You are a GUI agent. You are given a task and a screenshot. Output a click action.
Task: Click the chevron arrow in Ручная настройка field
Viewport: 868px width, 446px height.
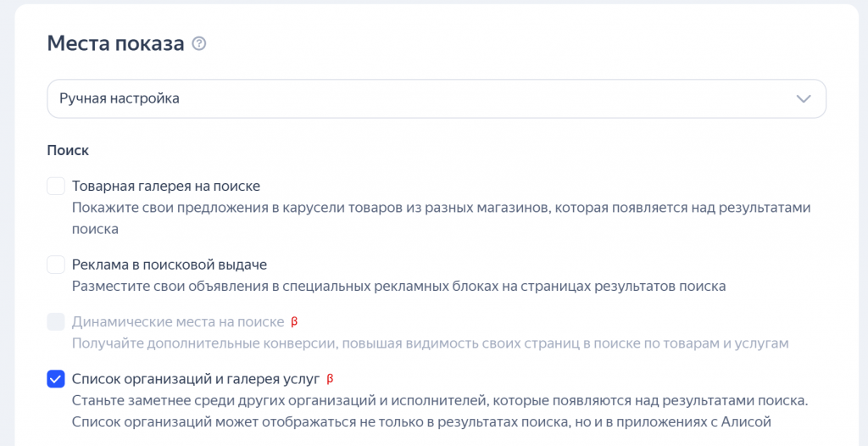(x=803, y=98)
